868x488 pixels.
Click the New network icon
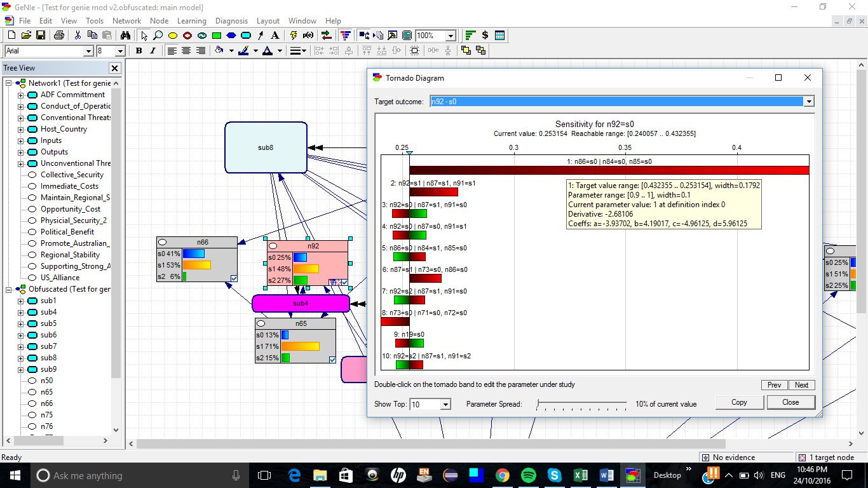(12, 36)
